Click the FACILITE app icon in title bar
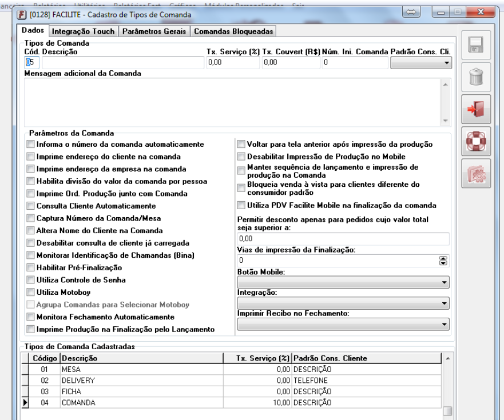504x420 pixels. [x=22, y=15]
